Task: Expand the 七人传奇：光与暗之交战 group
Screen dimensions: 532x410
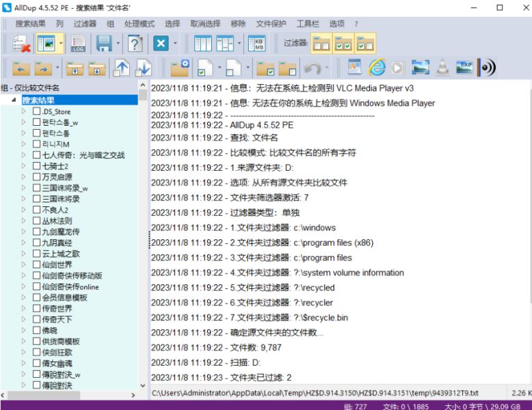Action: 23,155
